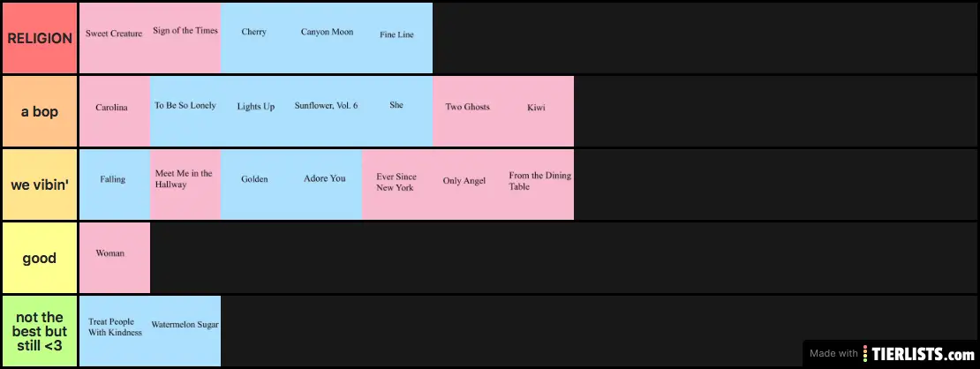
Task: Click the Woman song tile
Action: coord(114,257)
